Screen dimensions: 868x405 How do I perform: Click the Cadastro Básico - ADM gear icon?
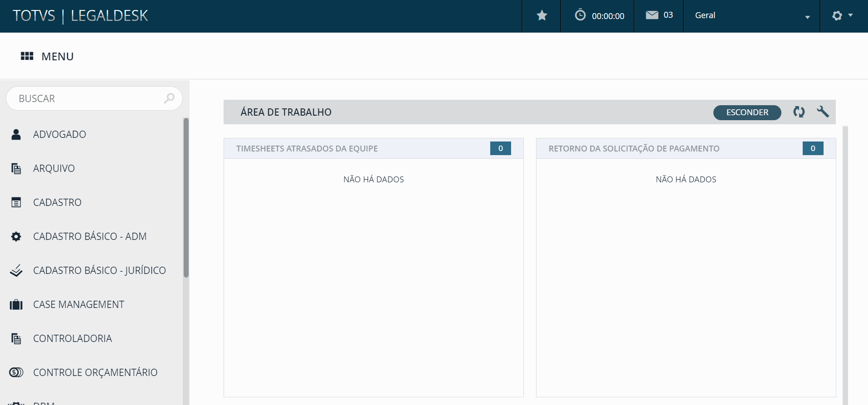coord(16,236)
